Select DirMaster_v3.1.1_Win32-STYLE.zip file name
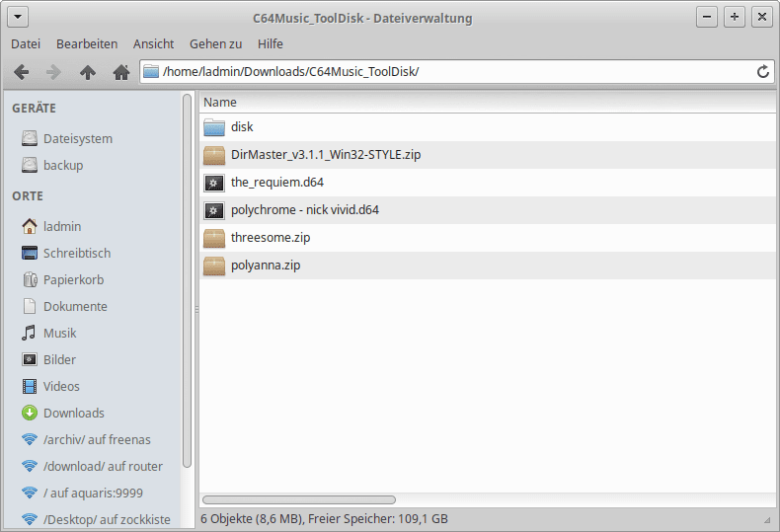This screenshot has height=532, width=780. point(326,155)
